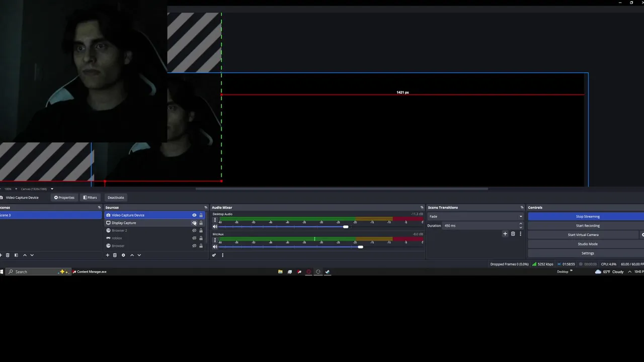Click the 5252 kbps bitrate status
This screenshot has height=362, width=644.
coord(543,264)
